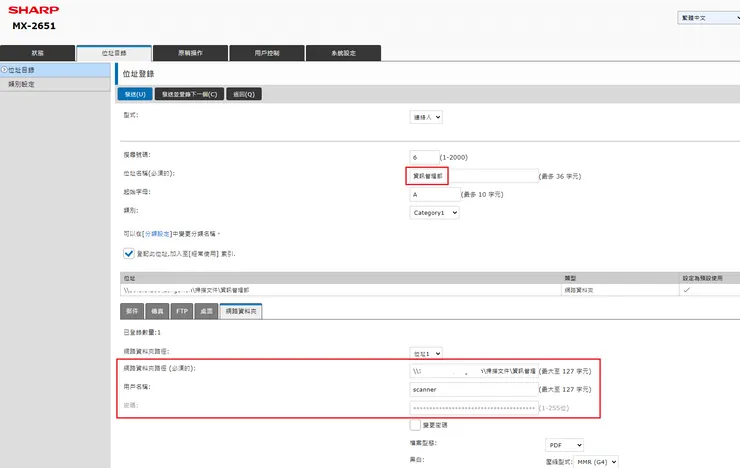Screen dimensions: 740x468
Task: Click the 已登錄數量:1 registered count text
Action: 142,332
